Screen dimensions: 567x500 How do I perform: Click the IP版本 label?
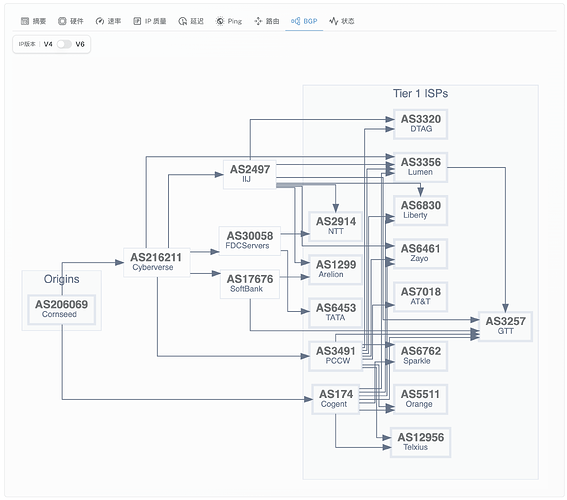[x=27, y=44]
